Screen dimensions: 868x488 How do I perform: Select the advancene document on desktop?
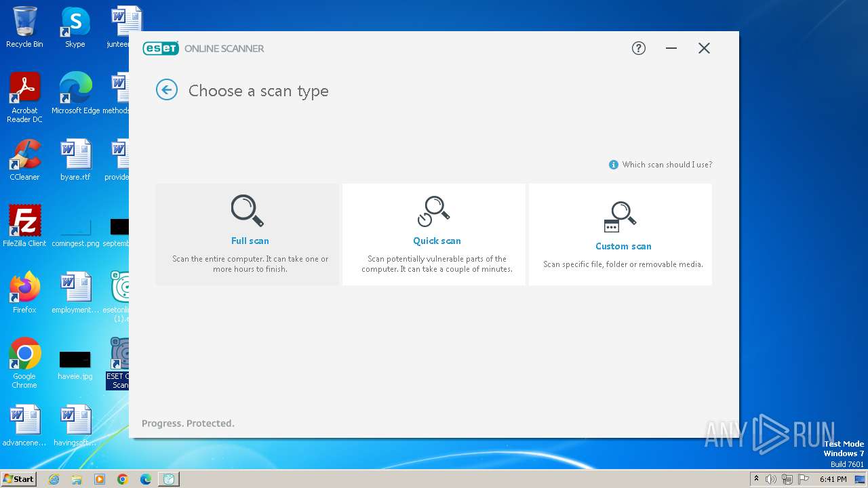point(24,426)
